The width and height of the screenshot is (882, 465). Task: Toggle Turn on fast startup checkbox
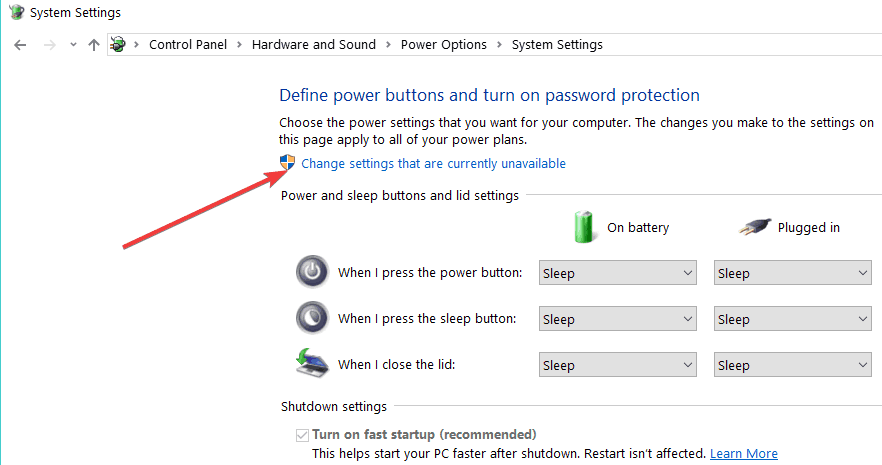(302, 435)
